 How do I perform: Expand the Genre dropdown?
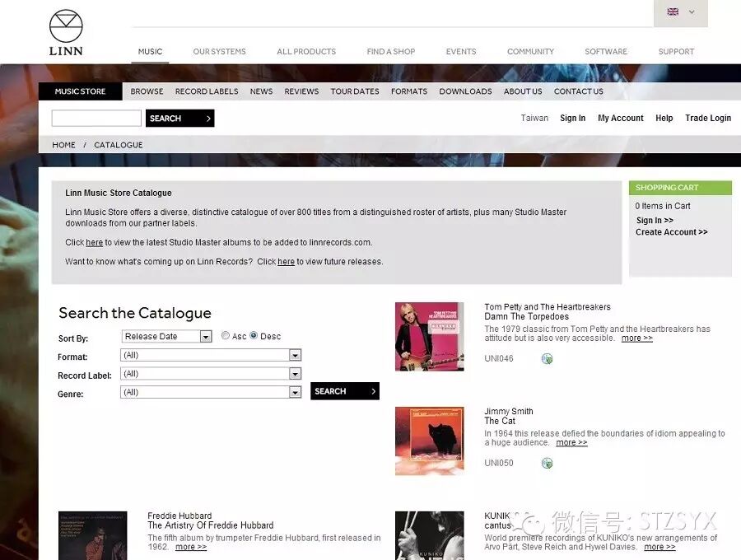pyautogui.click(x=211, y=392)
